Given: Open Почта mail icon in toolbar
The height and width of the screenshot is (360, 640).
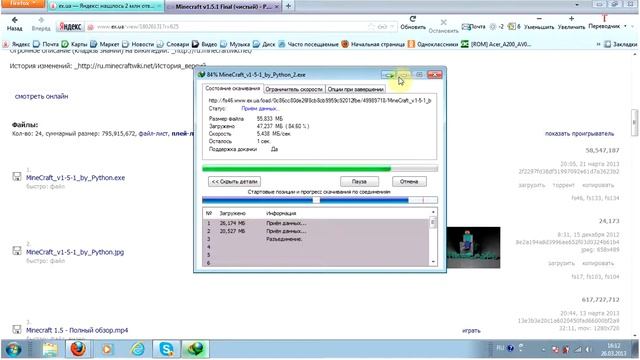Looking at the screenshot, I should [473, 27].
